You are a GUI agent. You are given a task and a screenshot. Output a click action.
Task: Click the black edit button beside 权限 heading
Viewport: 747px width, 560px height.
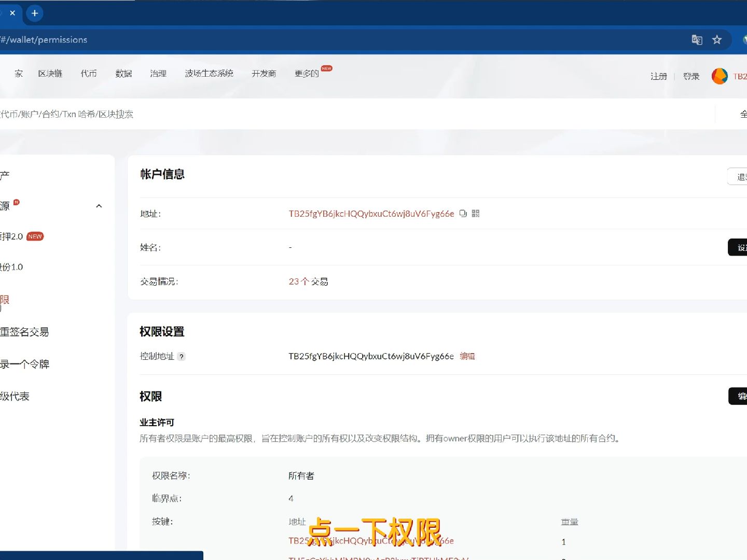tap(738, 396)
